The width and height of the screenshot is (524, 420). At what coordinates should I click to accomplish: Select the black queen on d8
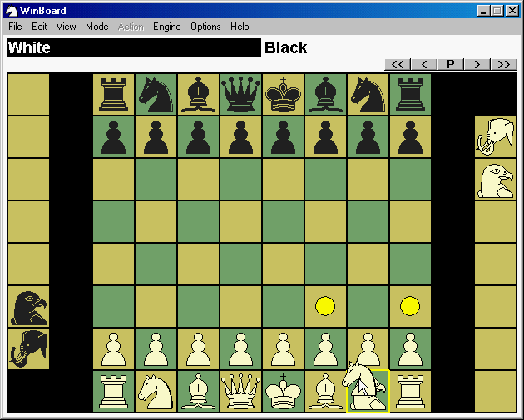coord(240,95)
